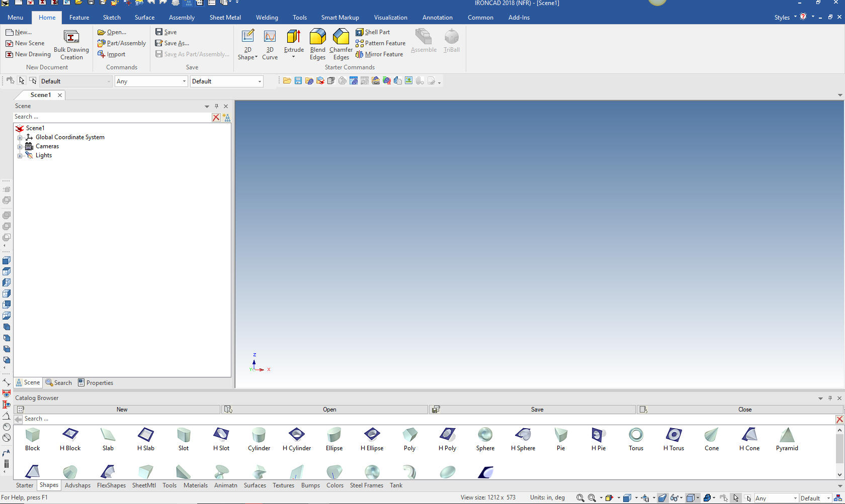Click the zoom tool in status bar
Screen dimensions: 845x504
pos(580,498)
